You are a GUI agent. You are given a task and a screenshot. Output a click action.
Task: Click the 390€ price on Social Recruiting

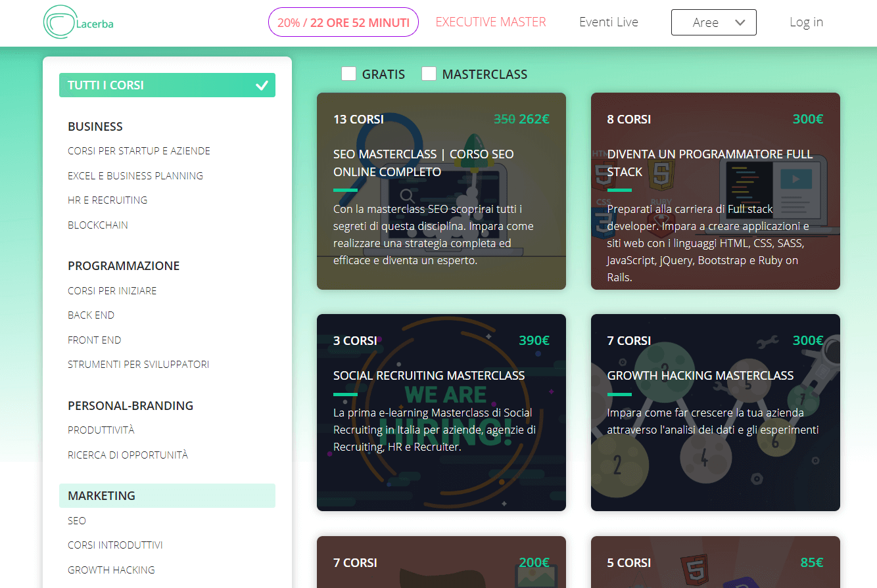click(534, 341)
